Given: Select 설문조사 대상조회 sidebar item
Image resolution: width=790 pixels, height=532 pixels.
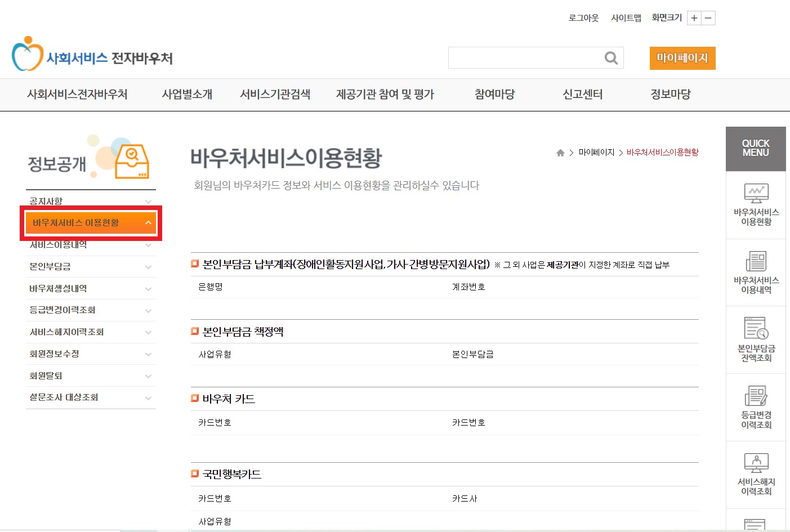Looking at the screenshot, I should click(x=91, y=397).
